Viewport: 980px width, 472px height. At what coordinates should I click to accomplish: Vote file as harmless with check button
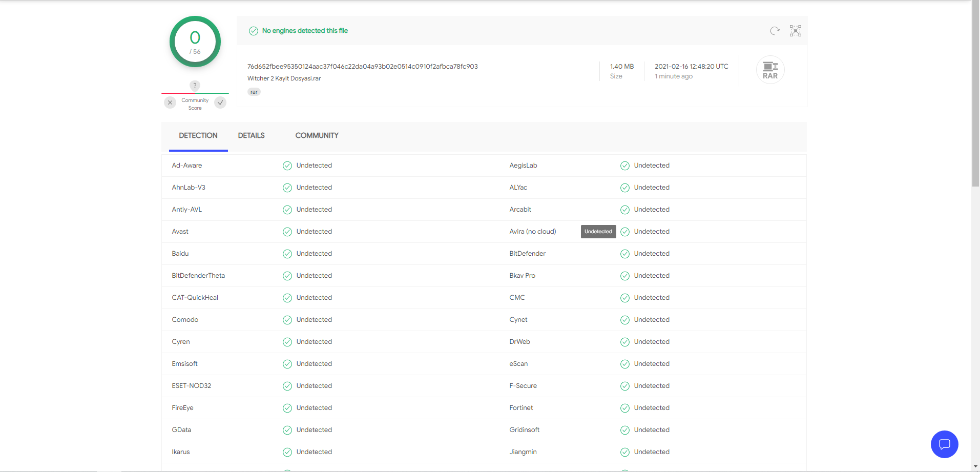click(x=220, y=102)
